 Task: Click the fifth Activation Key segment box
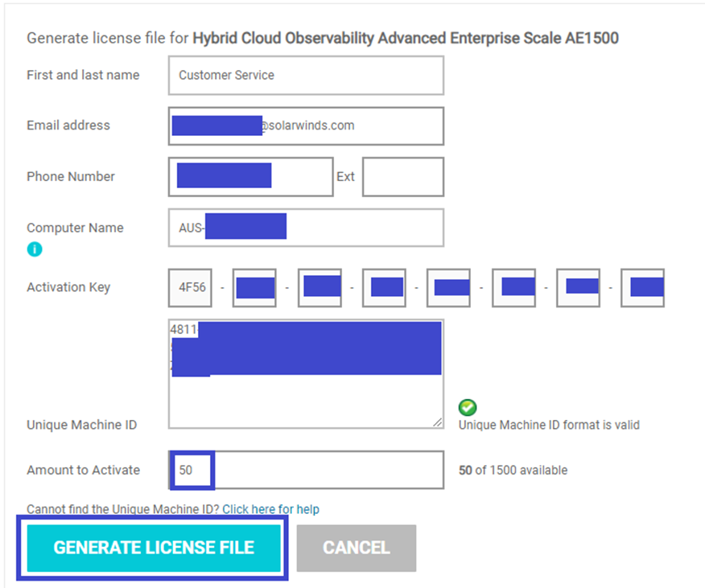pyautogui.click(x=448, y=288)
